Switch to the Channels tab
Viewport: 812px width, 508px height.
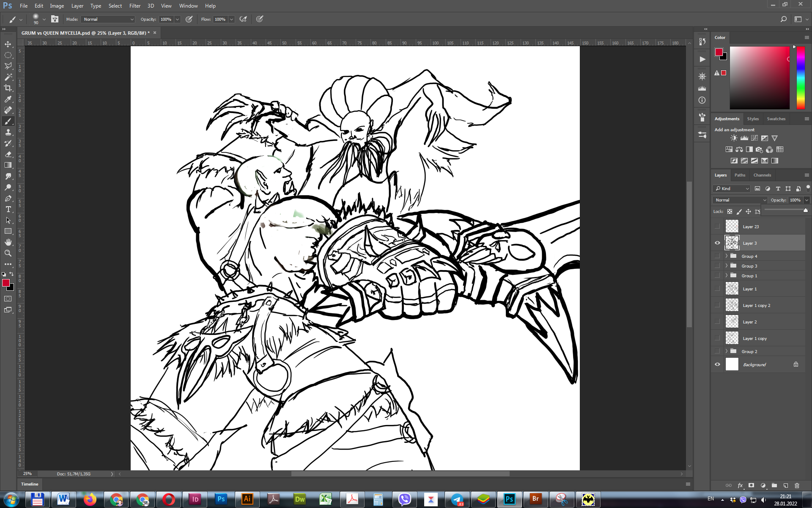point(762,175)
